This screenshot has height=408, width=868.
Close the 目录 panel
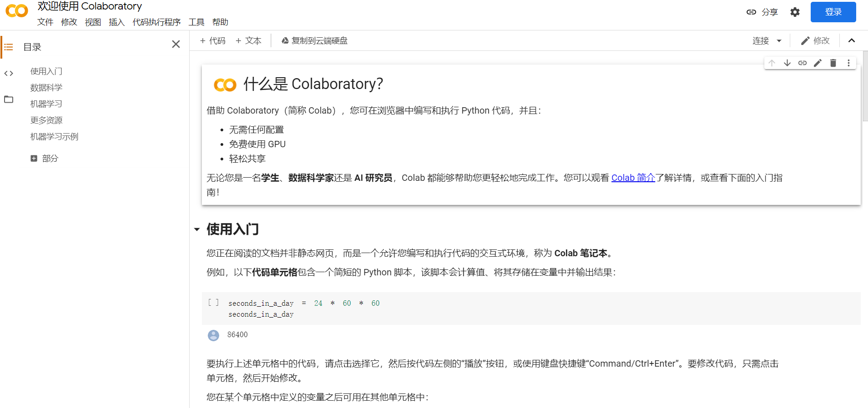pyautogui.click(x=176, y=44)
